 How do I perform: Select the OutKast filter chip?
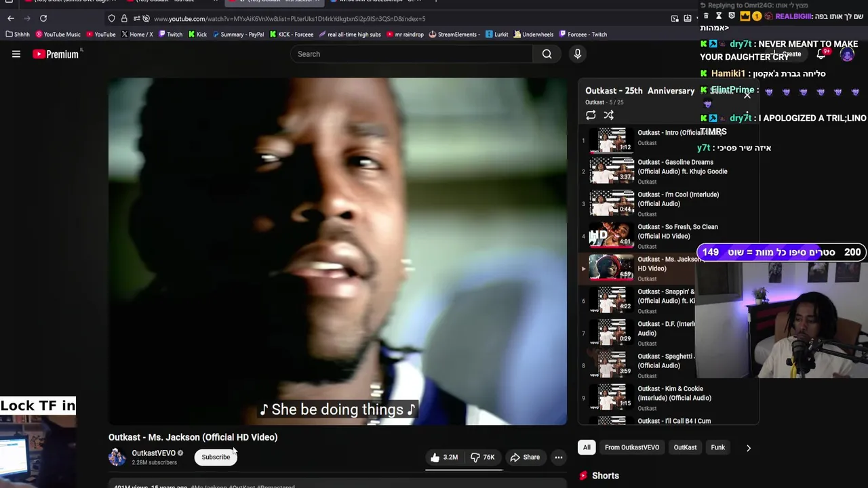[685, 447]
